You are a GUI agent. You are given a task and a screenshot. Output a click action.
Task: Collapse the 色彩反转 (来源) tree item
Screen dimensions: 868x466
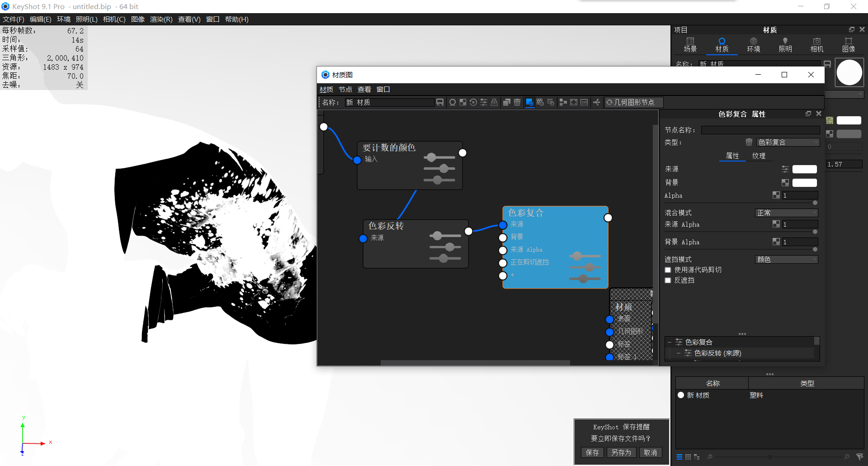pyautogui.click(x=679, y=353)
